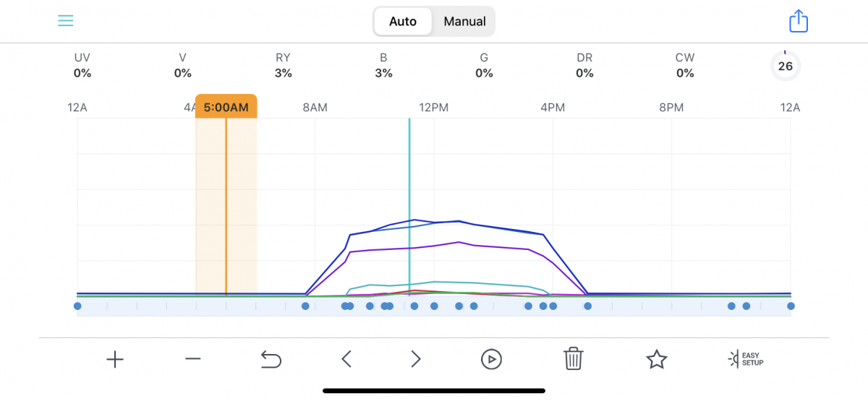Screen dimensions: 868x401
Task: Select the rightmost timeline point at midnight
Action: 791,306
